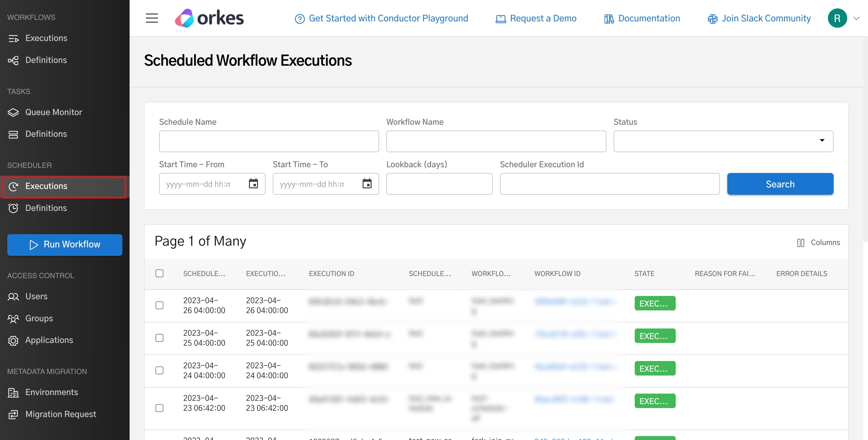Open the Environments icon under Metadata Migration
The width and height of the screenshot is (868, 440).
tap(14, 392)
